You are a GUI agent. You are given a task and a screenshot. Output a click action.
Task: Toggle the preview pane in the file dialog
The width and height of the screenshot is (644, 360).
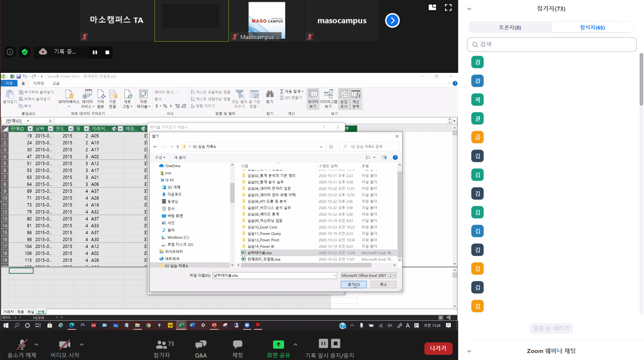coord(384,158)
